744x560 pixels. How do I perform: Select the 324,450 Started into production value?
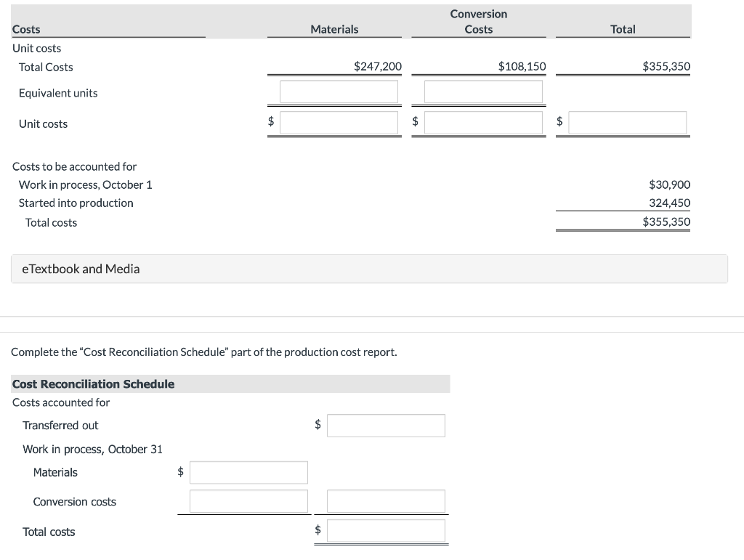669,203
